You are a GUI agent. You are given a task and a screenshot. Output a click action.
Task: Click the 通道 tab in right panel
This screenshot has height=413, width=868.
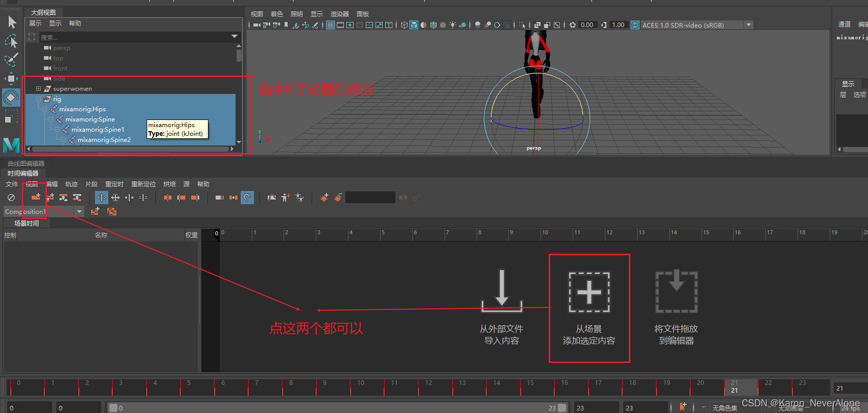pos(844,24)
